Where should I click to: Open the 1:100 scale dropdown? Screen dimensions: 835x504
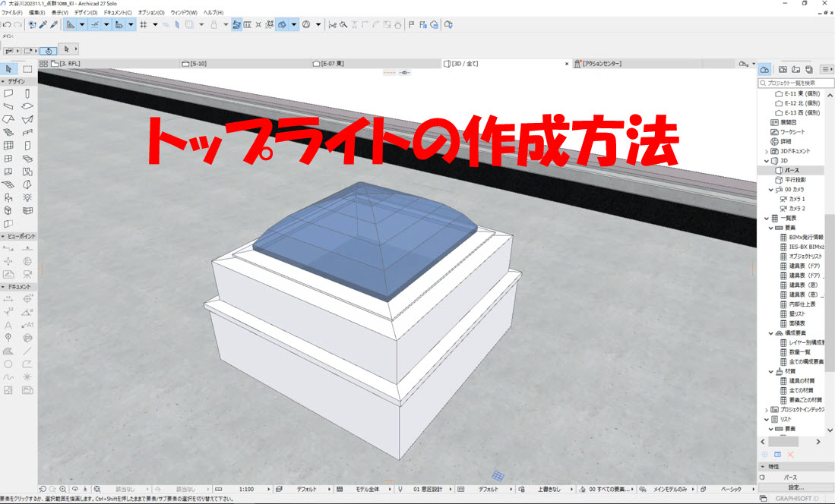click(x=247, y=490)
